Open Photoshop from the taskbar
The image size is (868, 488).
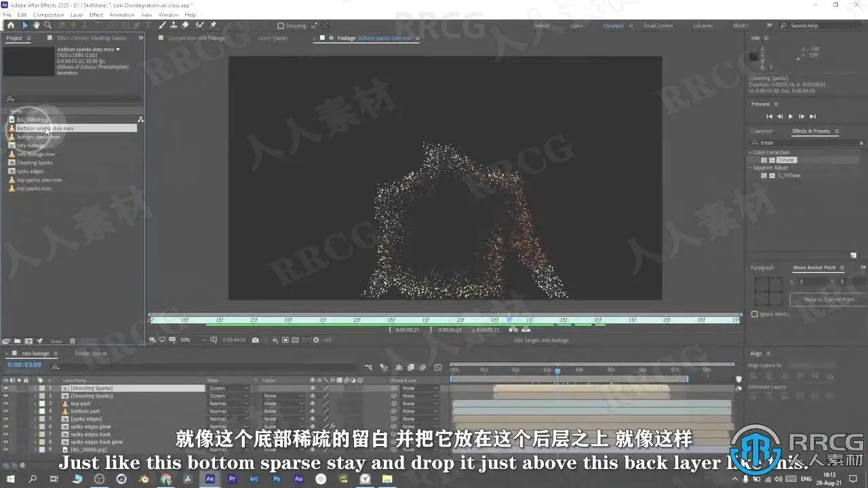tap(277, 479)
